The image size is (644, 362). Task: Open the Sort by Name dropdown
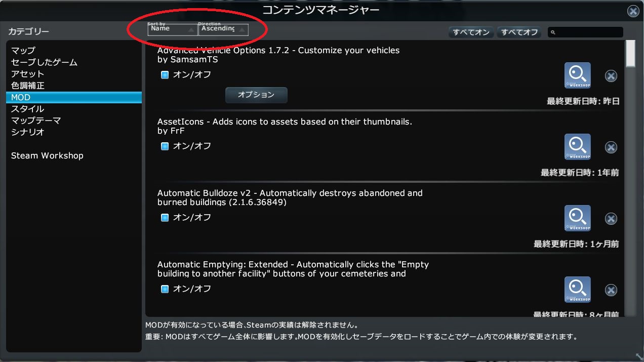[172, 29]
